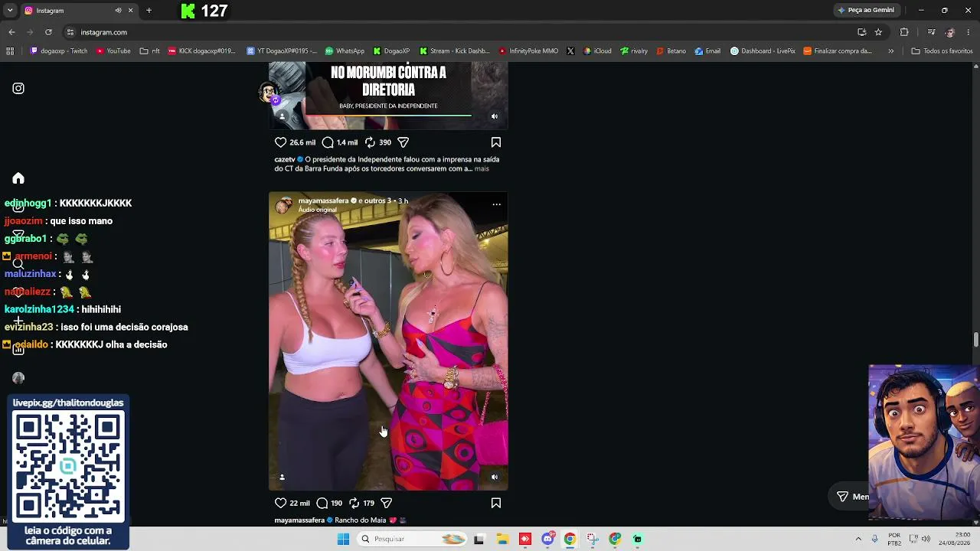This screenshot has width=980, height=551.
Task: Reload the Instagram page
Action: 48,32
